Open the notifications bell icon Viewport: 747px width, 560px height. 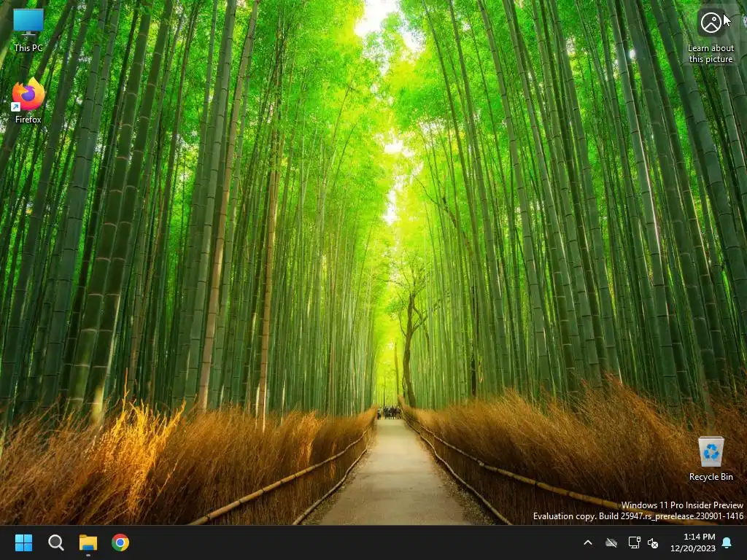pos(727,542)
